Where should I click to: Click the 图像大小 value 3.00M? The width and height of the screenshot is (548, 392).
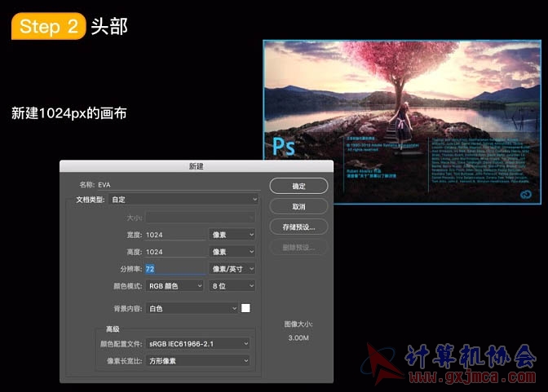point(298,338)
